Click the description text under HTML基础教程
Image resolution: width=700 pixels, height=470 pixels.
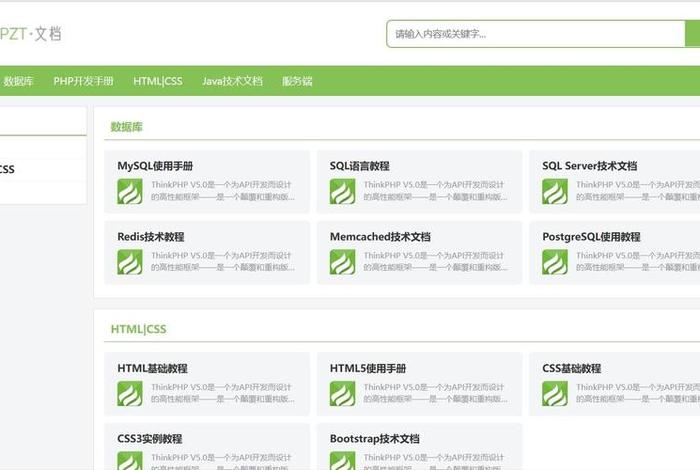pyautogui.click(x=222, y=393)
